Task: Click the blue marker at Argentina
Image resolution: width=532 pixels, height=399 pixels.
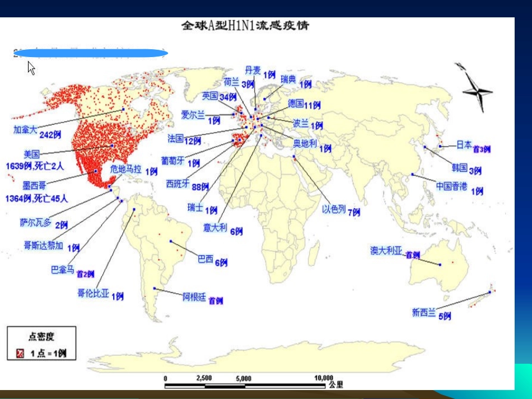Action: [155, 289]
